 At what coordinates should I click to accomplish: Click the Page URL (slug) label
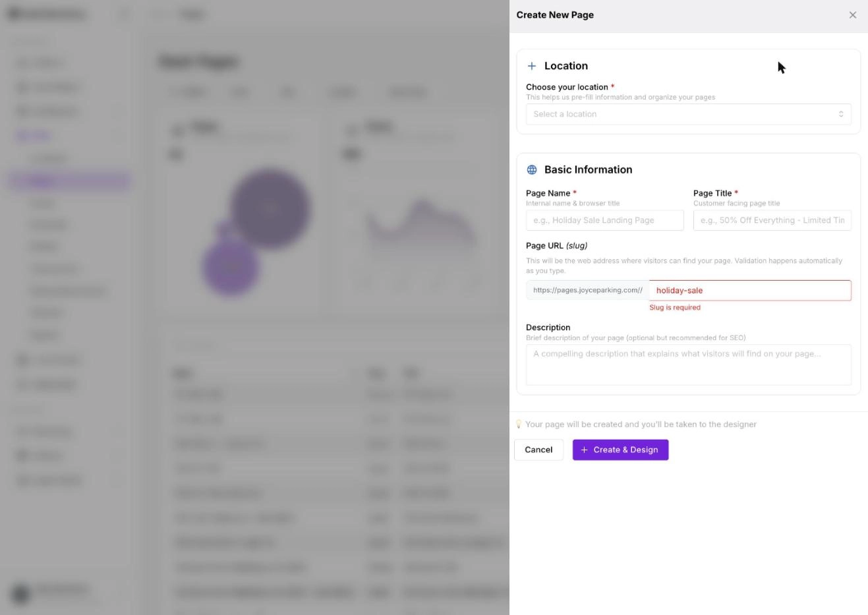(556, 245)
